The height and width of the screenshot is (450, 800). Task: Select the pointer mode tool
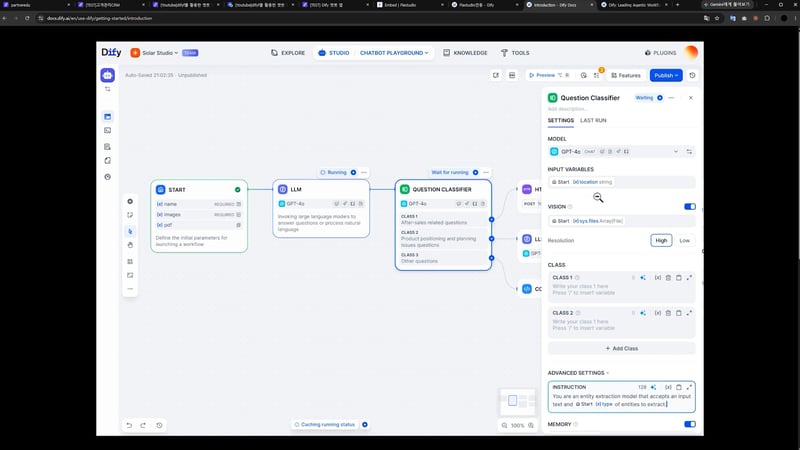pos(130,232)
